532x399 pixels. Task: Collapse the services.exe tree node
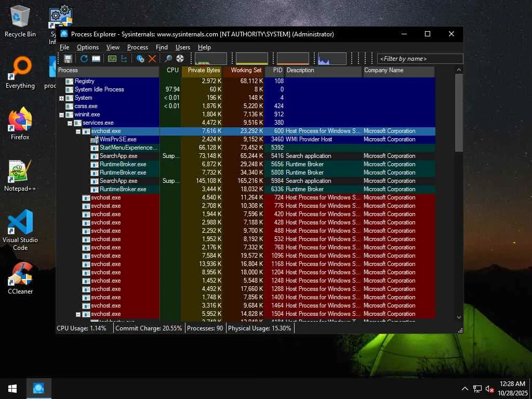(x=70, y=123)
